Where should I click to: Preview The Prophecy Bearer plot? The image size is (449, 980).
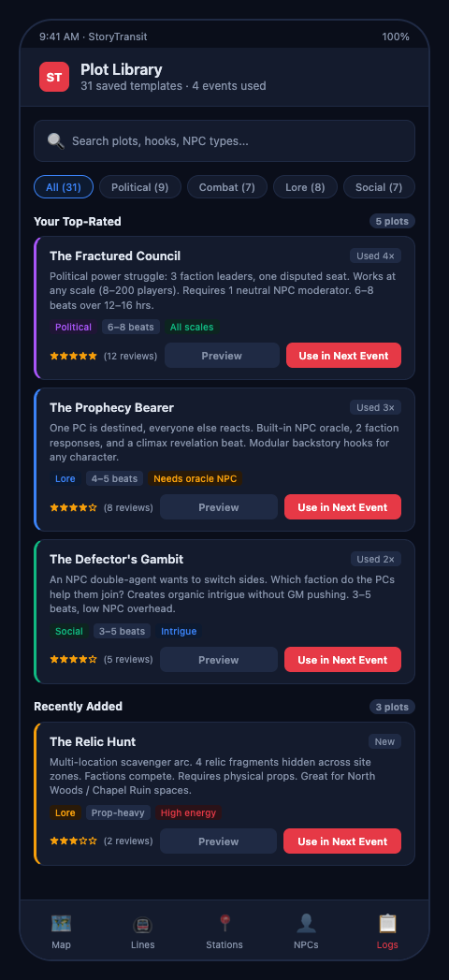[219, 507]
